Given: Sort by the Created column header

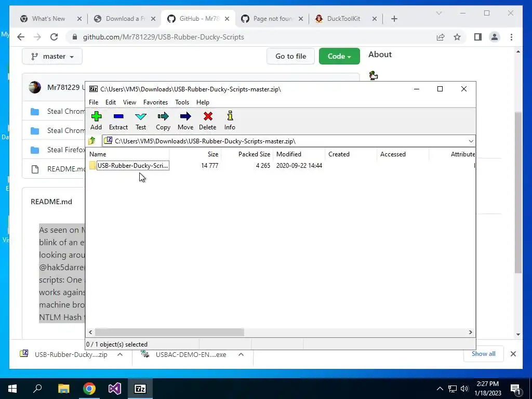Looking at the screenshot, I should tap(351, 154).
